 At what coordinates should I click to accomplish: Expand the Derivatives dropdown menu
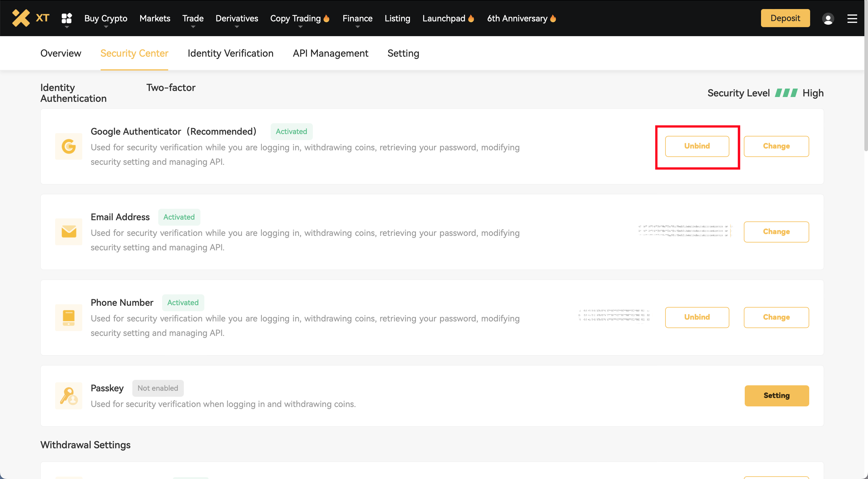click(x=237, y=18)
